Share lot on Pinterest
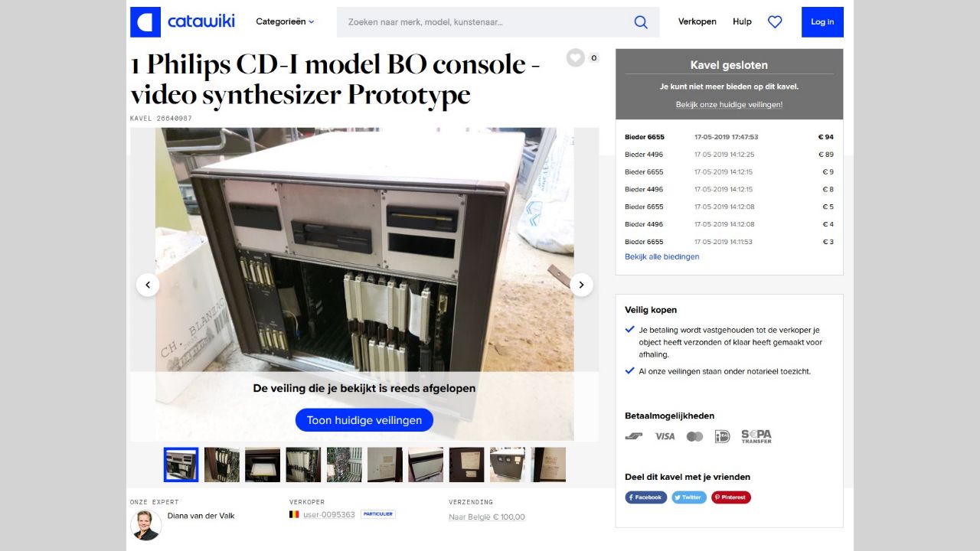 coord(731,497)
